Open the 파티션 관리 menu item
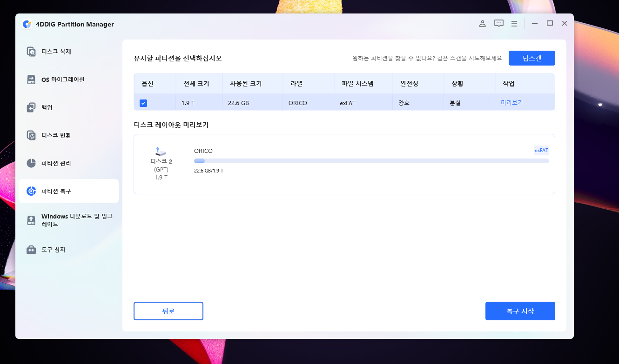Viewport: 619px width, 364px height. (68, 163)
